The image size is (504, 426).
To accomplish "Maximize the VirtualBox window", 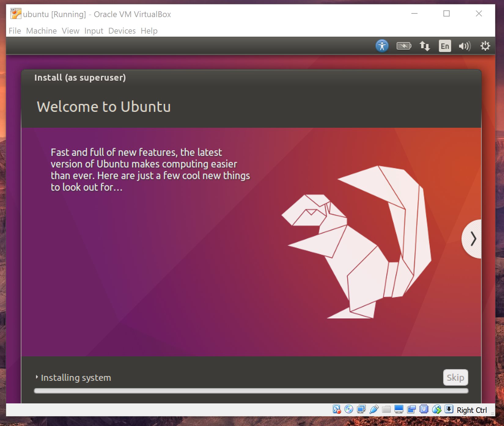I will (x=447, y=14).
